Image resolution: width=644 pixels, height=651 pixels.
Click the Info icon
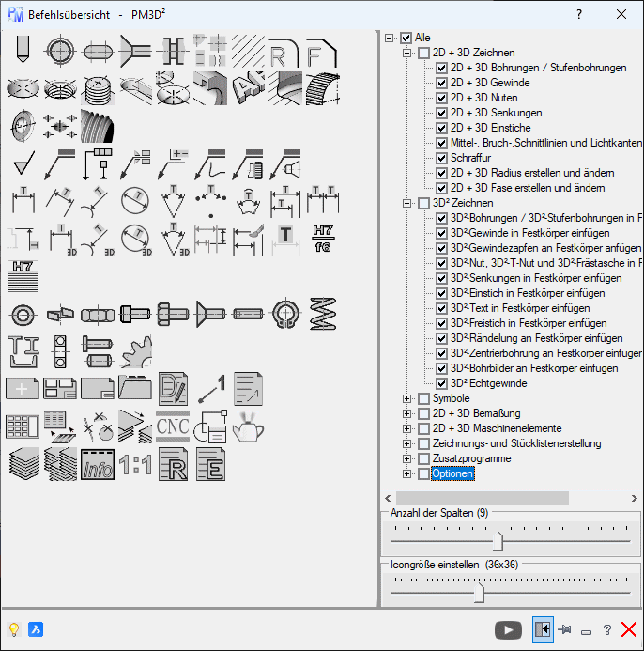click(98, 464)
